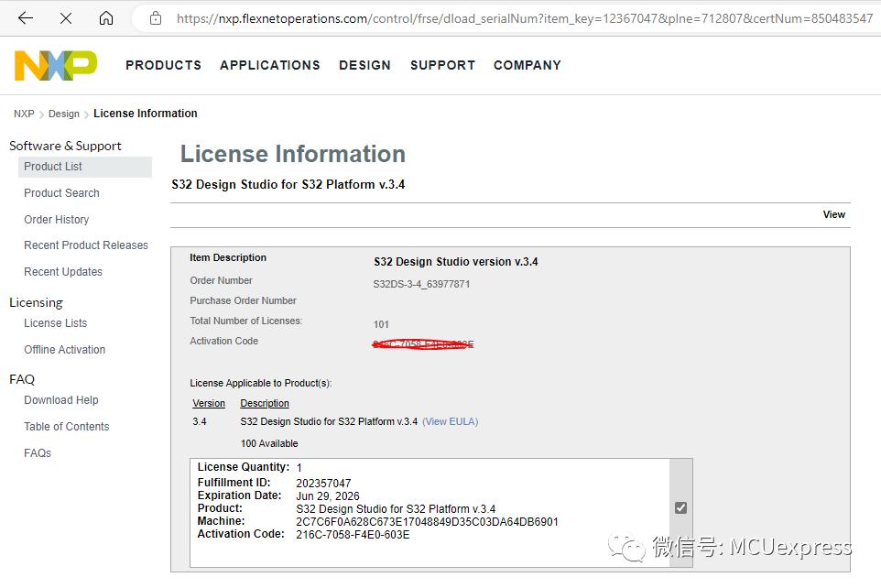This screenshot has height=588, width=881.
Task: View site info via the lock icon
Action: pos(156,18)
